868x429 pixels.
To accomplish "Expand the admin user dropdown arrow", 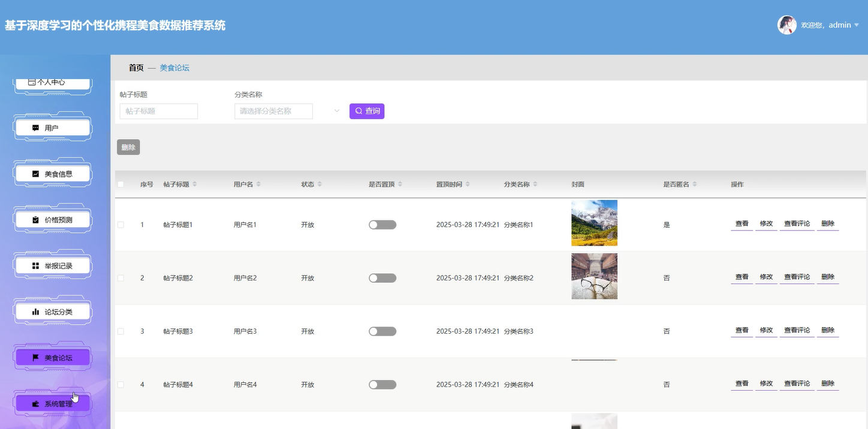I will 857,25.
